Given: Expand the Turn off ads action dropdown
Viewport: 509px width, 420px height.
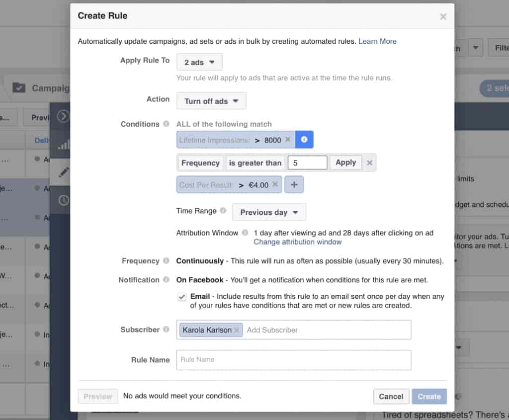Looking at the screenshot, I should (211, 101).
